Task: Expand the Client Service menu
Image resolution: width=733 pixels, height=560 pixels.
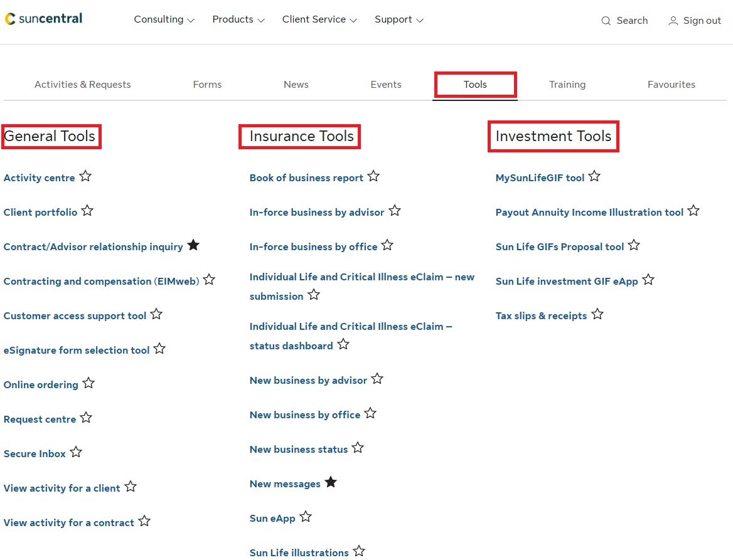Action: (319, 19)
